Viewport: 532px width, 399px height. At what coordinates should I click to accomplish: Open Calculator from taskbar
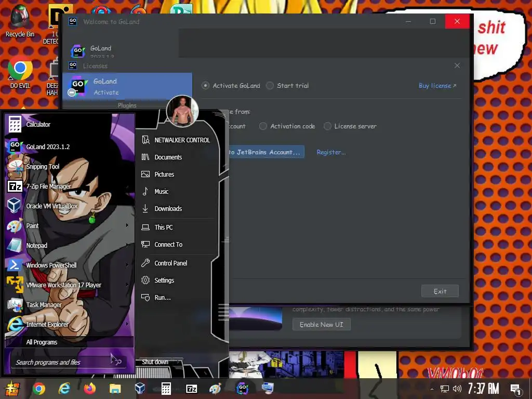166,389
